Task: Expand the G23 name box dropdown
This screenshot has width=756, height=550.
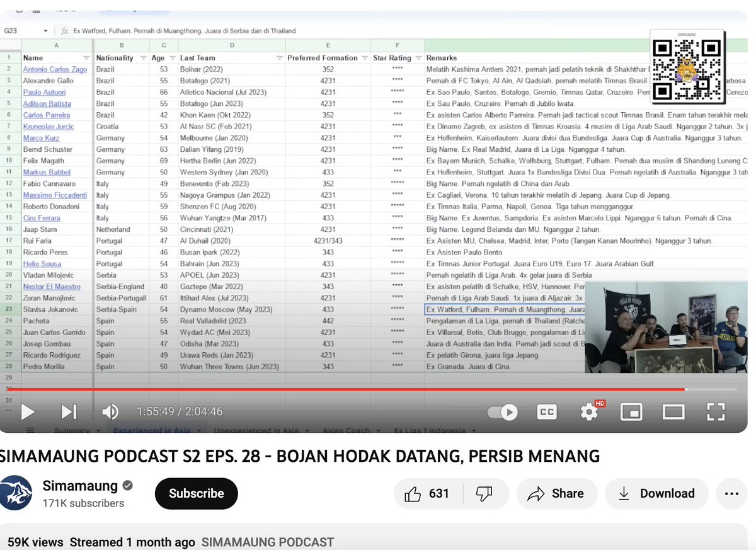Action: pyautogui.click(x=45, y=31)
